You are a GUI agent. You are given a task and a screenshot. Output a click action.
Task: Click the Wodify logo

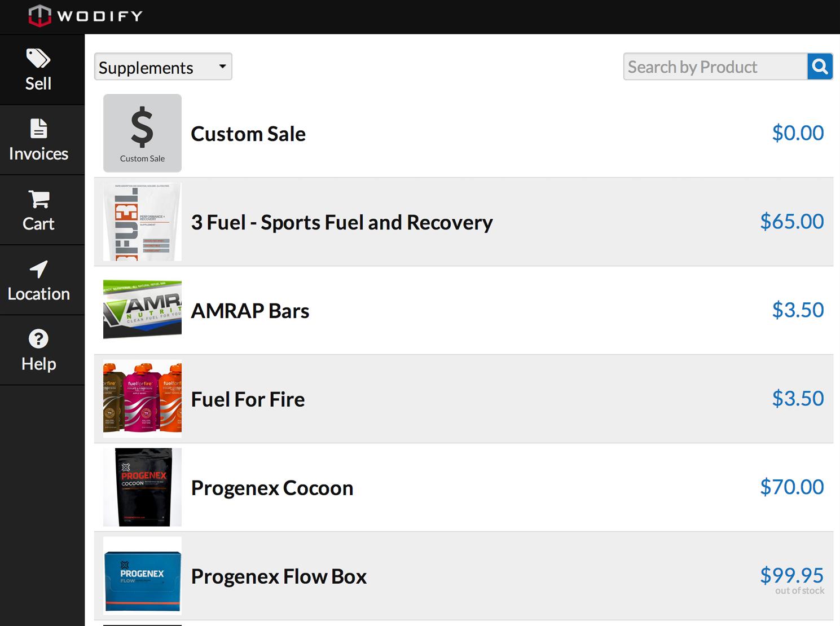(x=86, y=16)
